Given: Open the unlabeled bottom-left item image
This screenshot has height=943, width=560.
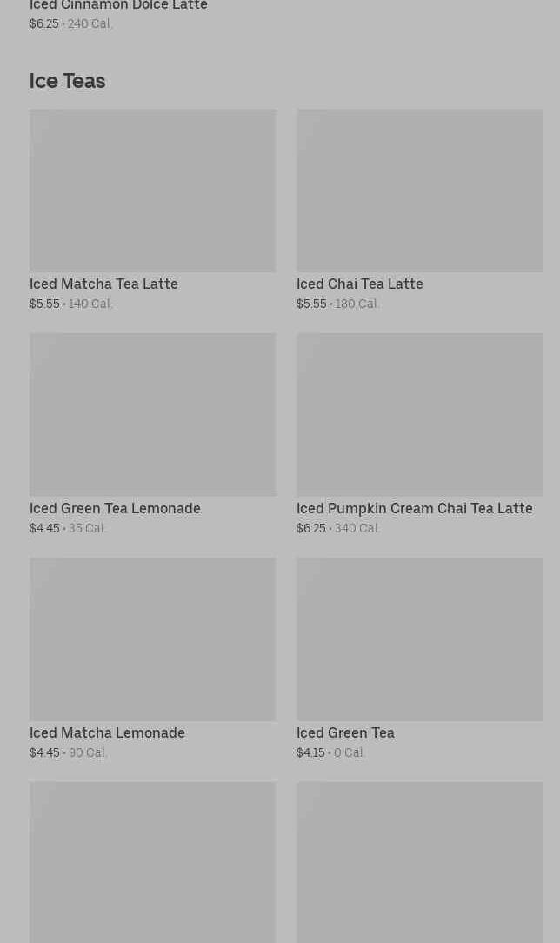Looking at the screenshot, I should tap(153, 862).
